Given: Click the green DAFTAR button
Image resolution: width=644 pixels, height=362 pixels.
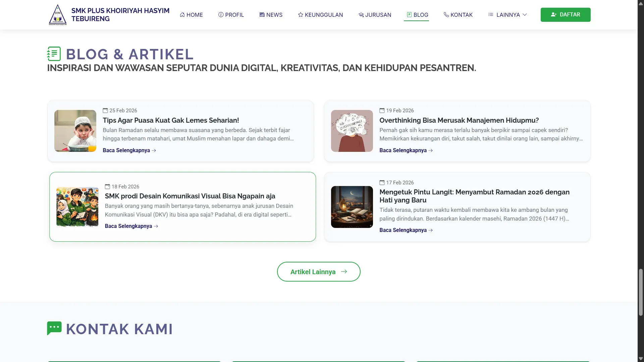Looking at the screenshot, I should (565, 14).
